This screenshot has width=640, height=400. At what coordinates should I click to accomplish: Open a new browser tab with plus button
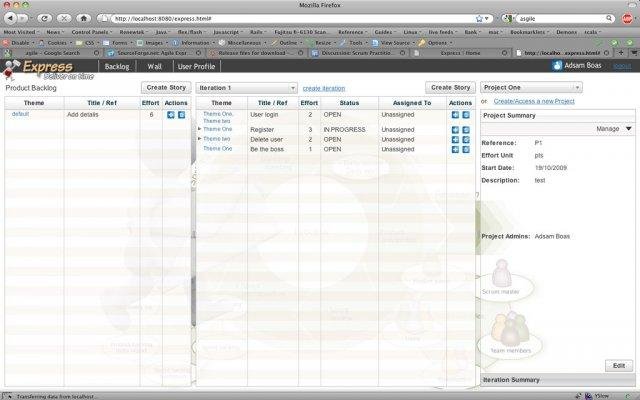click(621, 53)
